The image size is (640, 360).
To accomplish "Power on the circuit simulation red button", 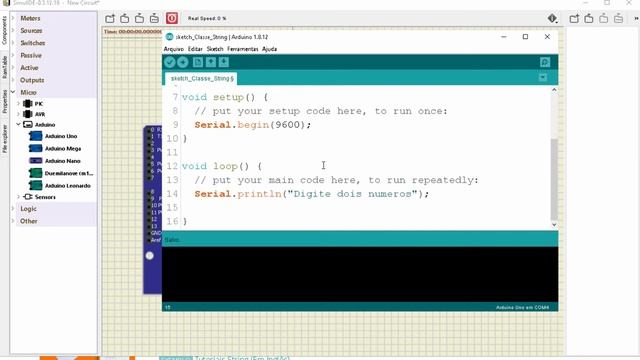I will tap(172, 18).
